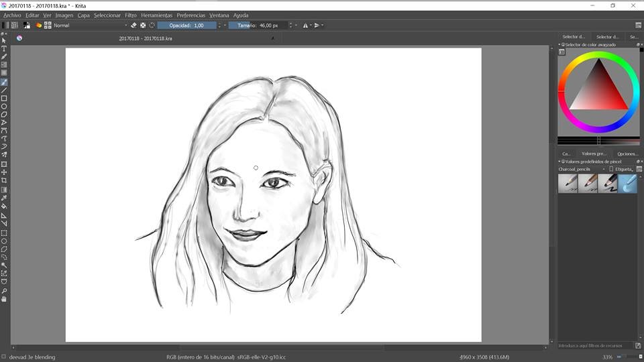Select the Shape Selection arrow tool
This screenshot has width=644, height=362.
tap(4, 41)
